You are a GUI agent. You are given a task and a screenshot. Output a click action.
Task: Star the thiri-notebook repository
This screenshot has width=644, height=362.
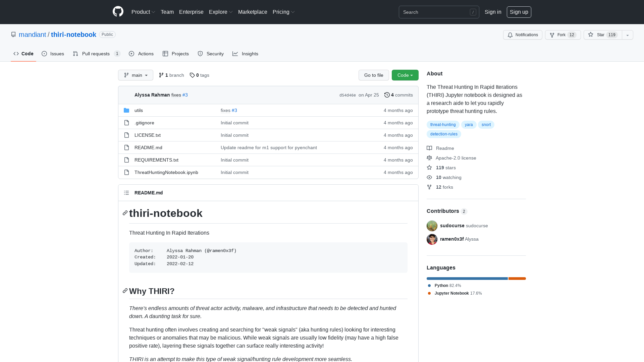tap(603, 35)
